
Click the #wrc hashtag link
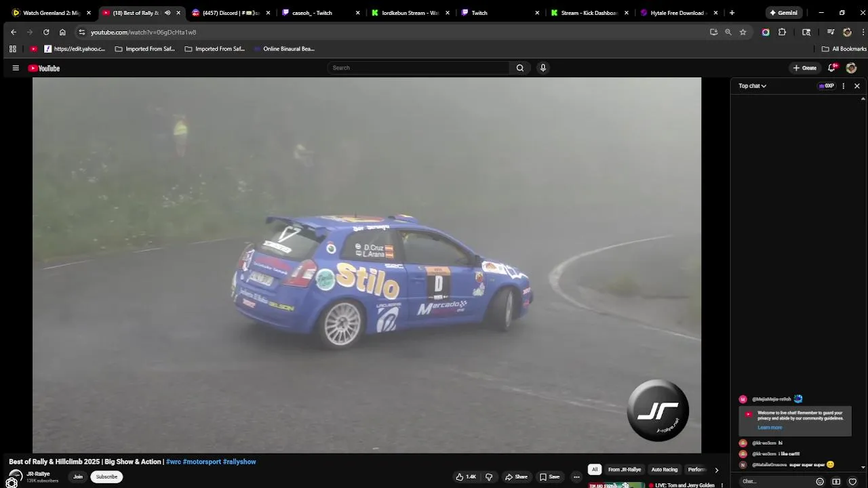tap(174, 462)
